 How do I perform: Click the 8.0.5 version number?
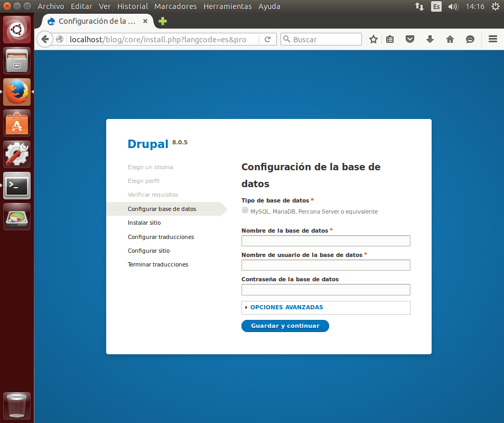coord(180,142)
